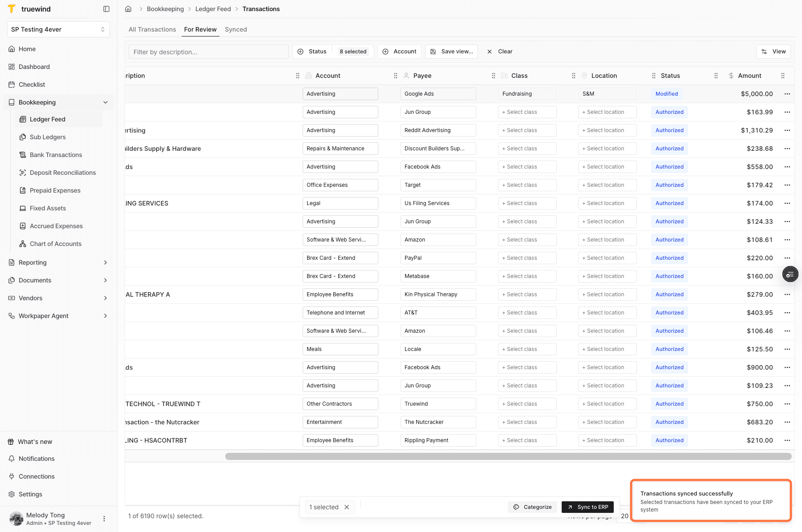The width and height of the screenshot is (802, 532).
Task: Open row actions for the $750.00 transaction
Action: click(787, 404)
